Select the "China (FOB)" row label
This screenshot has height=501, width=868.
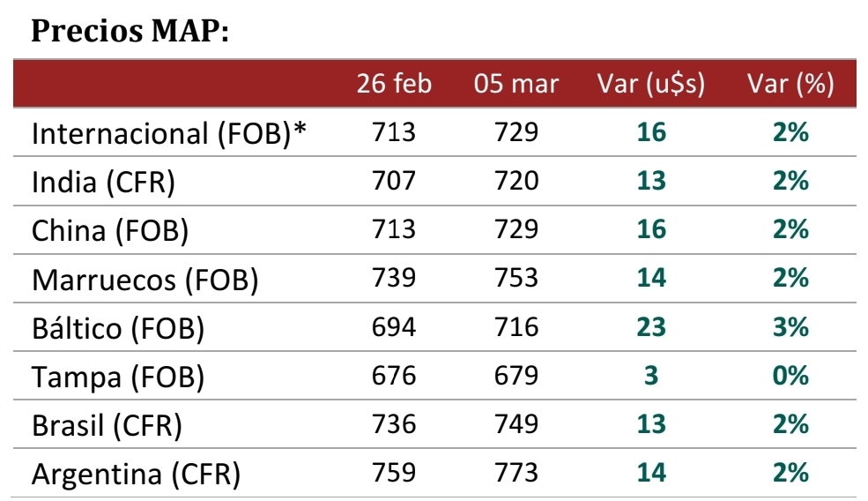click(110, 231)
